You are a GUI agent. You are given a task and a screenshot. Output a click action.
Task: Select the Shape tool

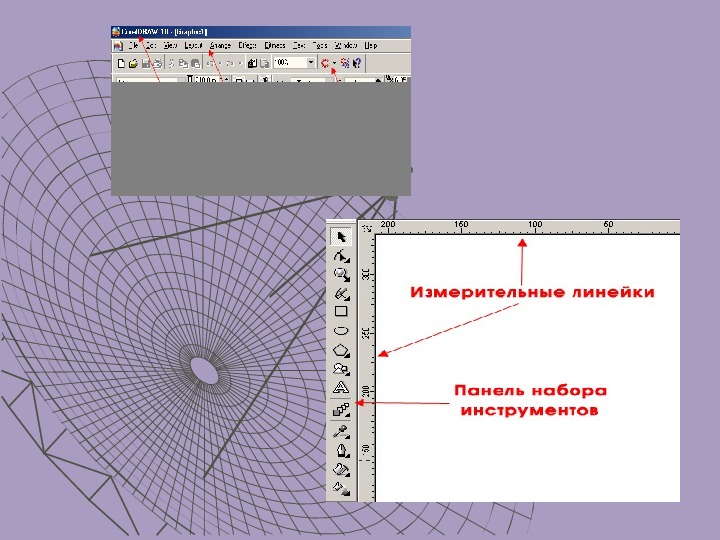click(341, 256)
